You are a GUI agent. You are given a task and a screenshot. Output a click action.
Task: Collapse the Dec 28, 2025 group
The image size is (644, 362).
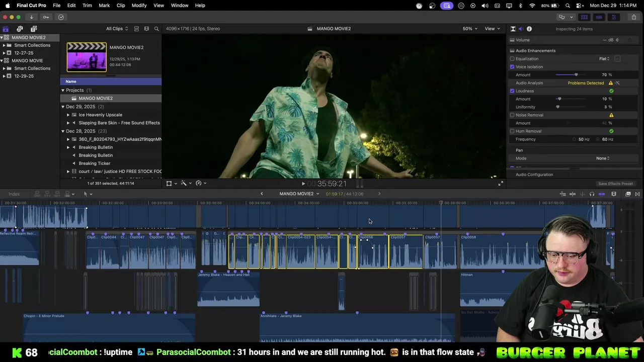click(x=63, y=131)
